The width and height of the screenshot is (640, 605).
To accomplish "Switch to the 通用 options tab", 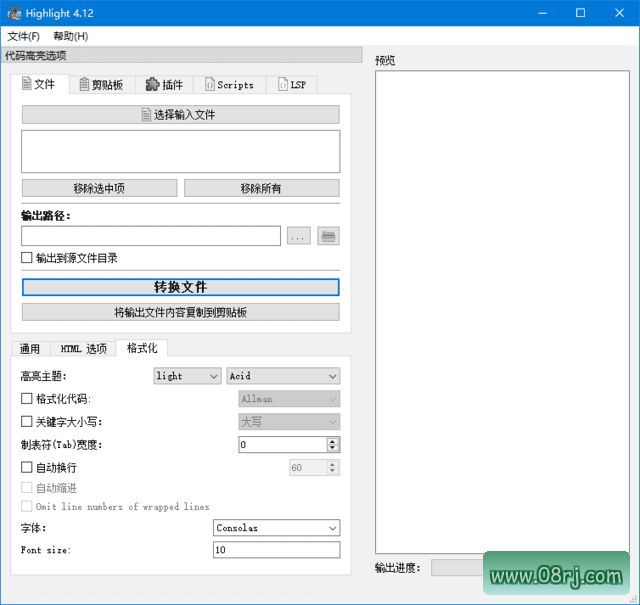I will point(30,349).
